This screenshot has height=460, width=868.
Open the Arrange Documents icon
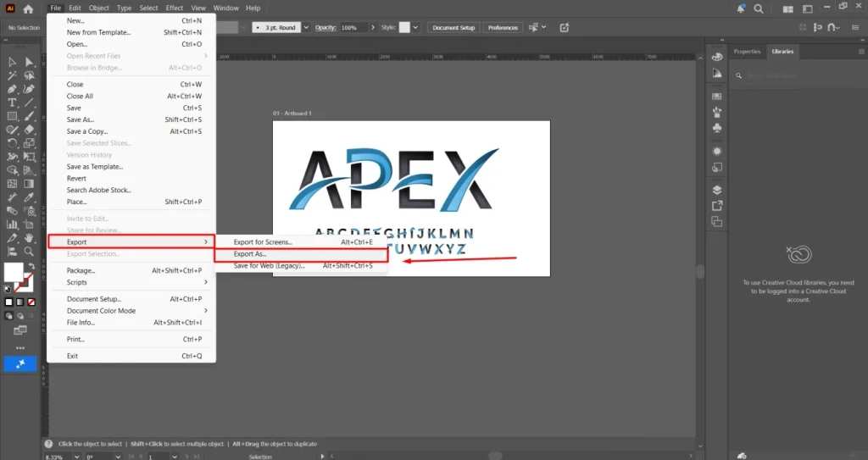click(x=787, y=8)
